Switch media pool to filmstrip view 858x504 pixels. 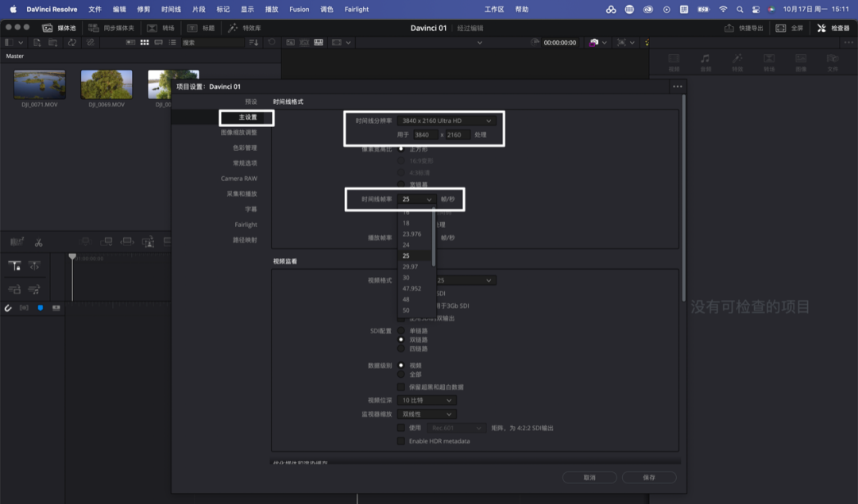158,42
